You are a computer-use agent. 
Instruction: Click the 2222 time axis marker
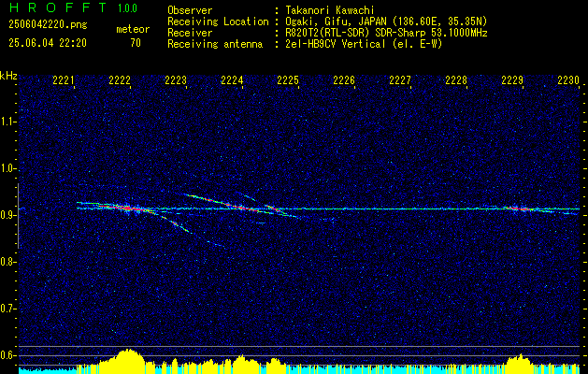pyautogui.click(x=120, y=80)
